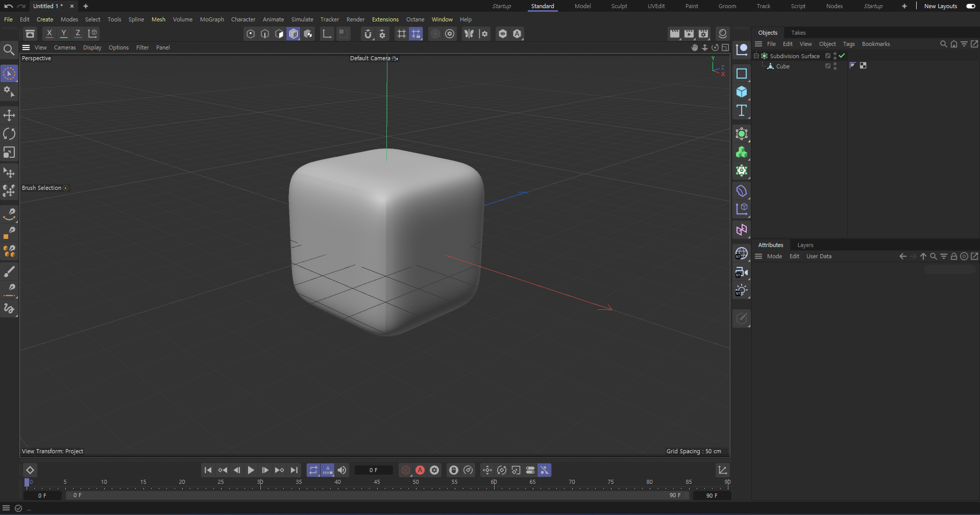Viewport: 980px width, 515px height.
Task: Add a floor/sky environment object
Action: [x=742, y=254]
